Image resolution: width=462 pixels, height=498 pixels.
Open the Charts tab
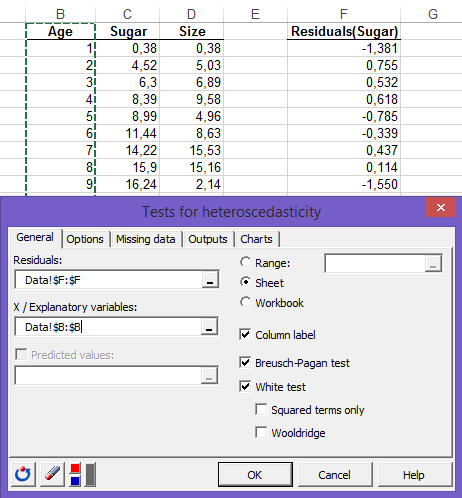pos(256,239)
